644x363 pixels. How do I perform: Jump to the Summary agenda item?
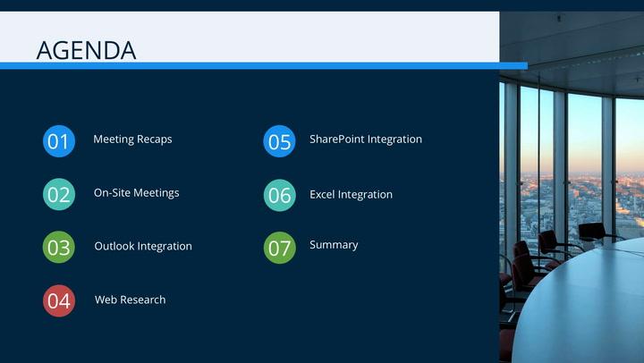tap(334, 245)
